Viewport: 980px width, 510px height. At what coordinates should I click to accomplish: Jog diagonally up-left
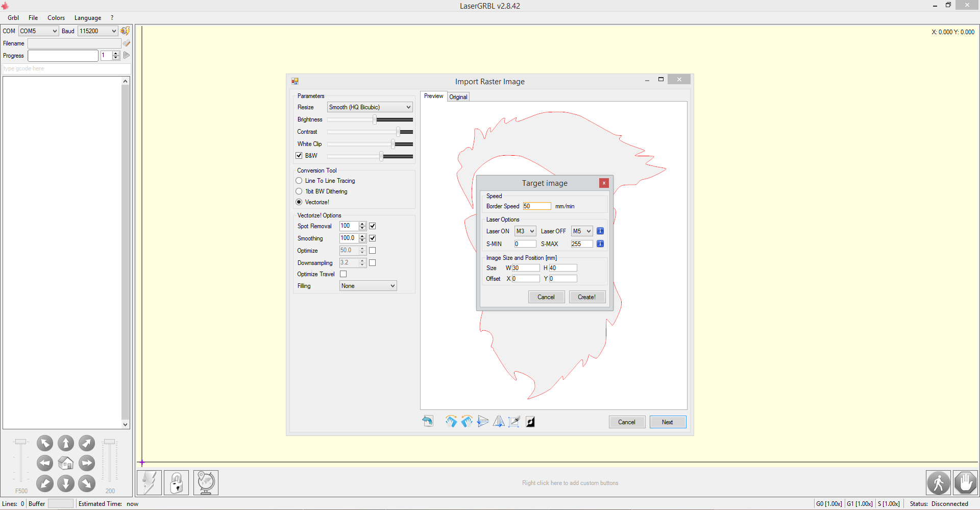coord(45,443)
